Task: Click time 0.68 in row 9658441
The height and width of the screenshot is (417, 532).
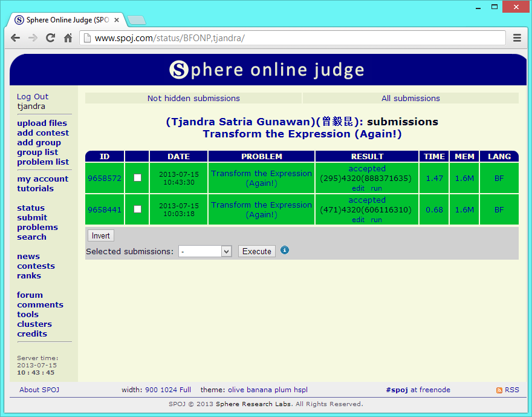Action: coord(434,210)
